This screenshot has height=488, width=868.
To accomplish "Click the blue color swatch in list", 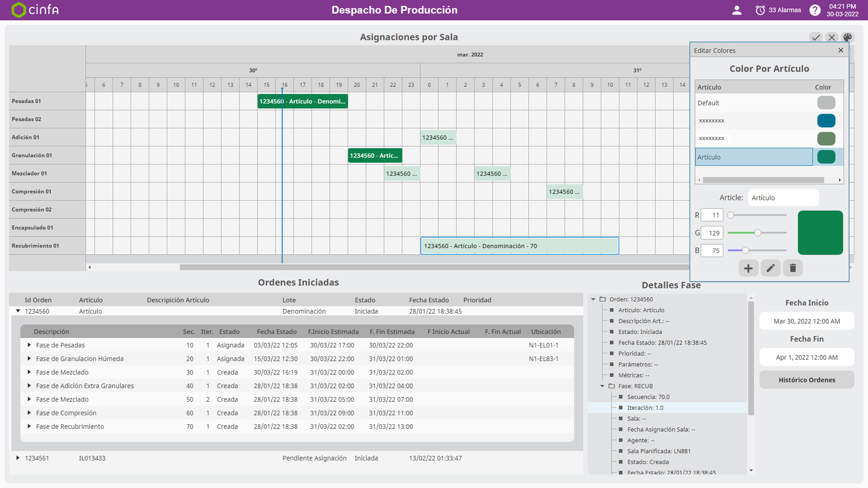I will click(826, 121).
